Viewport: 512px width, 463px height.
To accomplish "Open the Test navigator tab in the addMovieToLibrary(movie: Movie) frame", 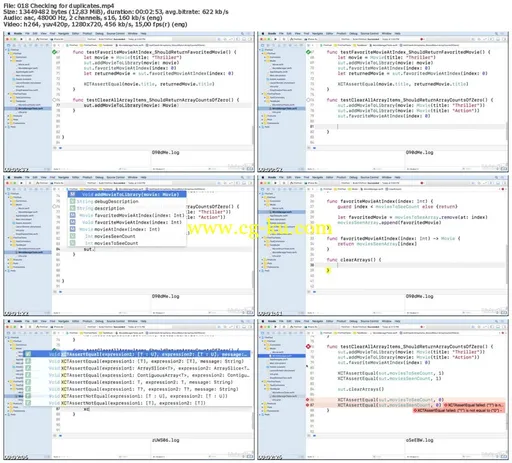I will (x=30, y=46).
